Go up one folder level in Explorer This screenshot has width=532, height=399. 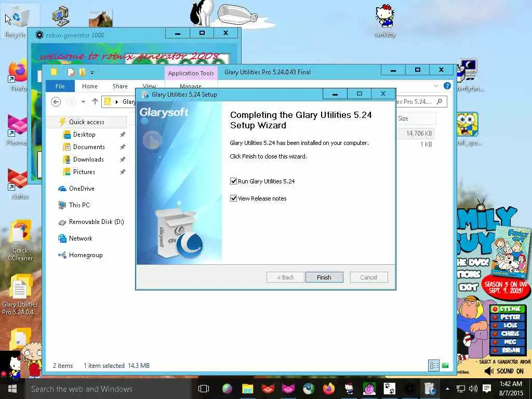(x=95, y=101)
